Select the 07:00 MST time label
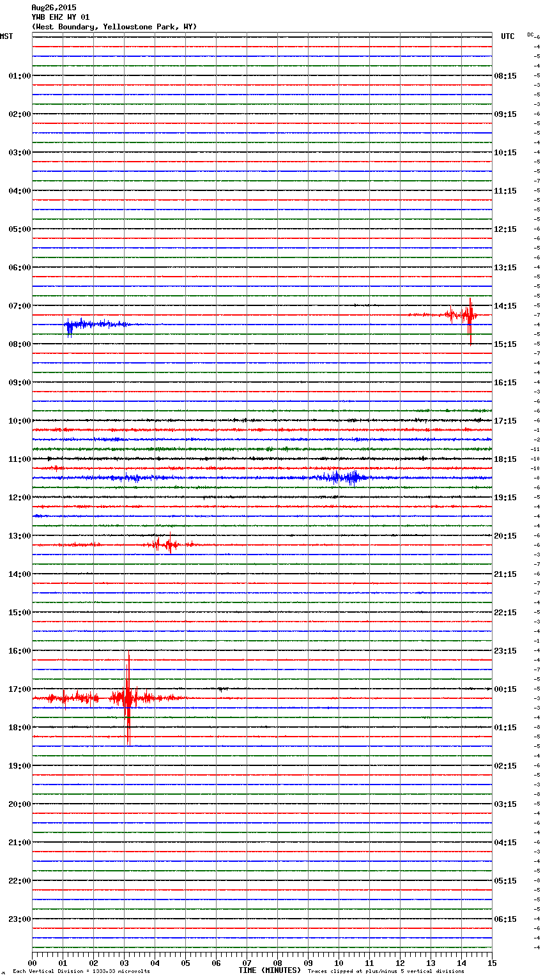Image resolution: width=543 pixels, height=980 pixels. click(x=19, y=306)
